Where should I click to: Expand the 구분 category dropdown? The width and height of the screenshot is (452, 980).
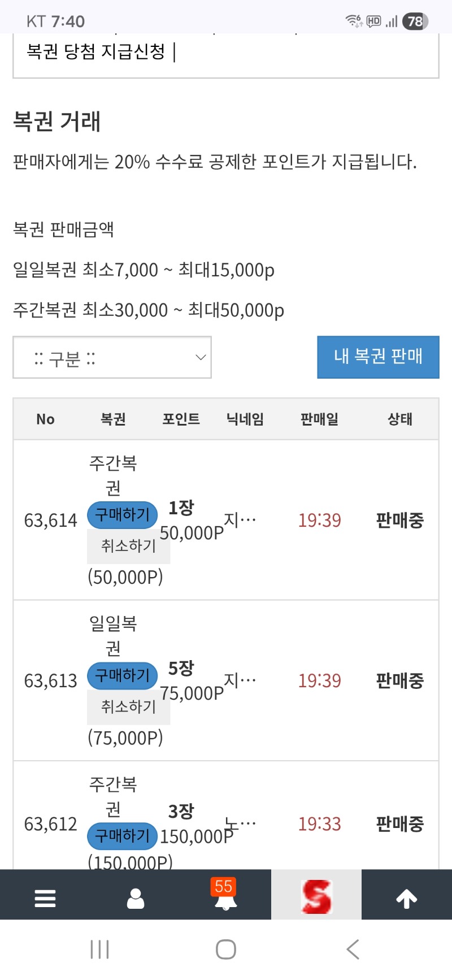click(112, 358)
